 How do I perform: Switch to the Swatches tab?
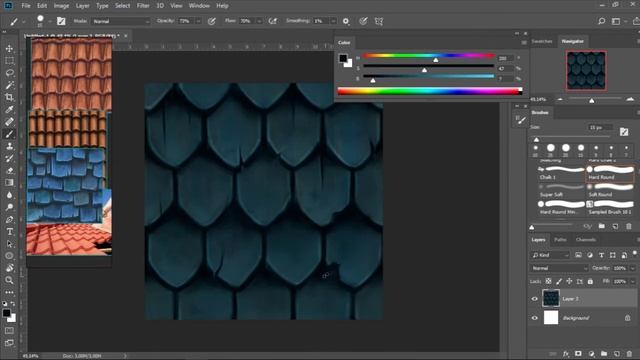coord(542,41)
